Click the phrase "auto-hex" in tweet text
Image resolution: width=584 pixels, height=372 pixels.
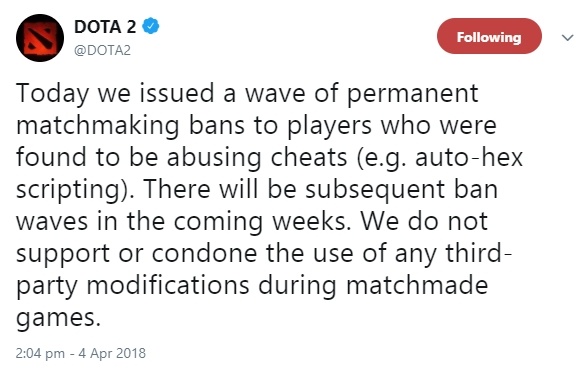(x=469, y=157)
